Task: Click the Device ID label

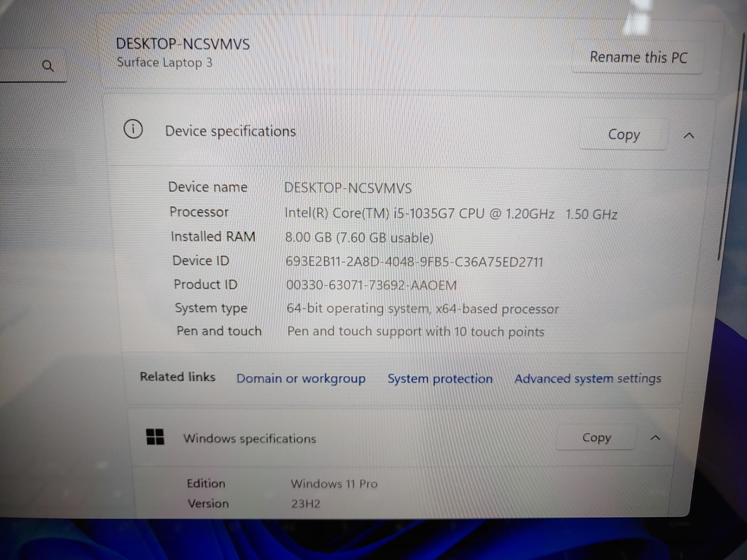Action: click(x=201, y=261)
